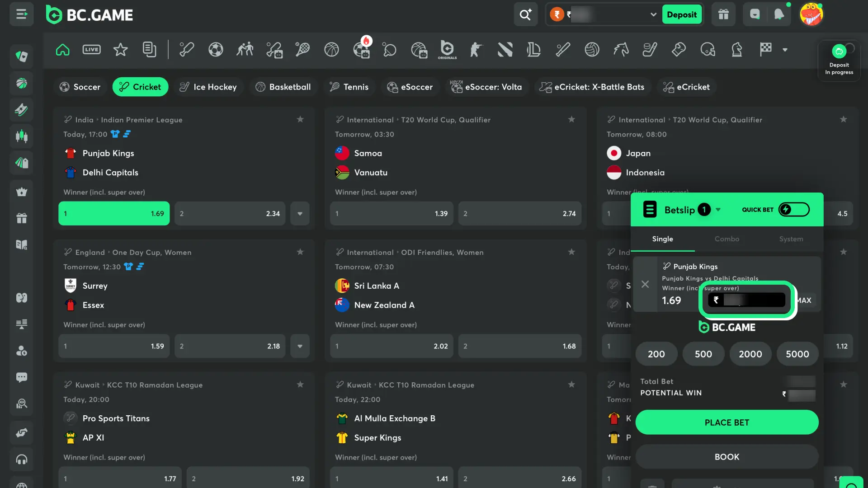
Task: Pick Samoa odds 1.39
Action: pos(392,213)
